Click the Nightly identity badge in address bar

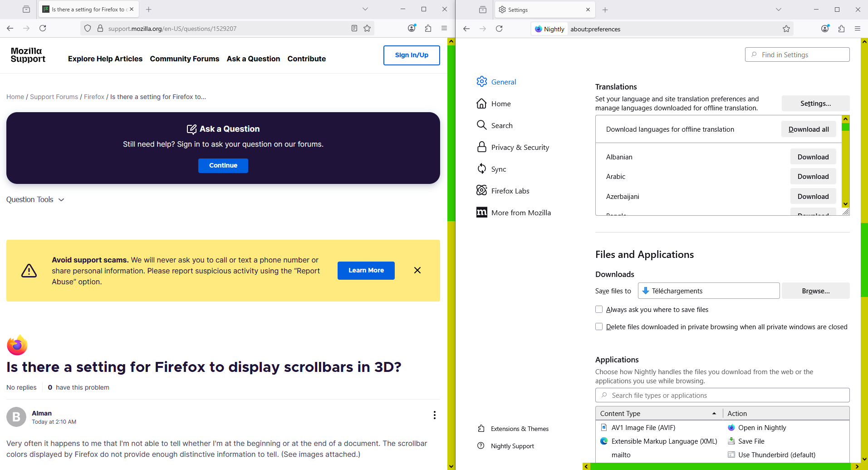tap(549, 29)
